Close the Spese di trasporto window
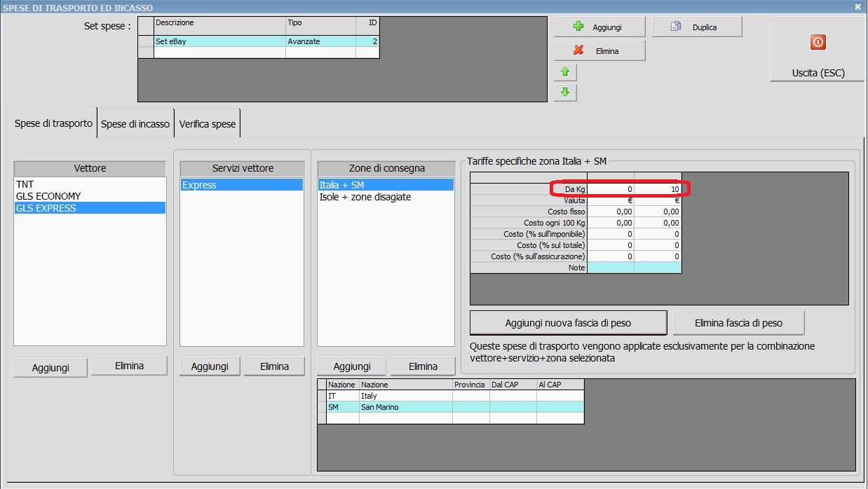Image resolution: width=868 pixels, height=489 pixels. [x=857, y=6]
